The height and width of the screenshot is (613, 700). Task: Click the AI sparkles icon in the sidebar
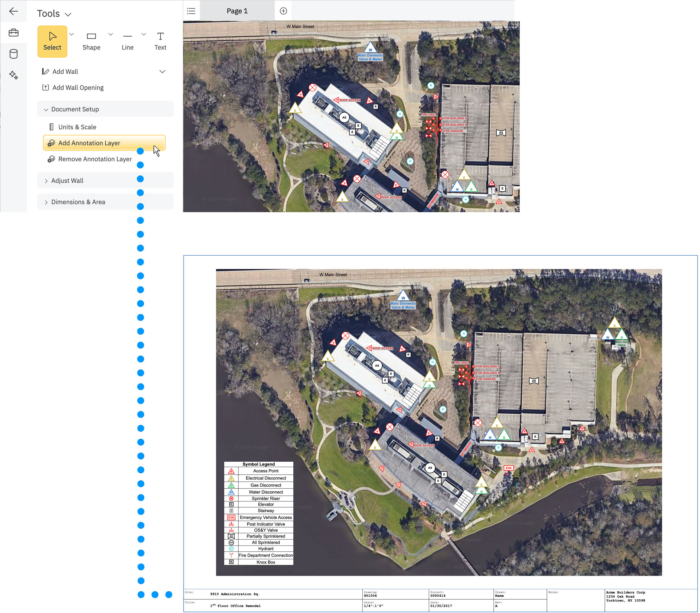[14, 76]
